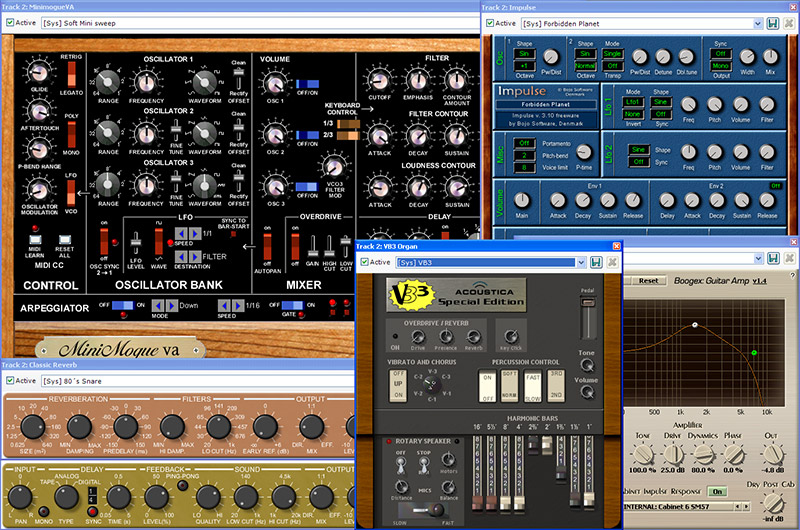Click the Boogex Tone knob
The width and height of the screenshot is (800, 530).
coord(642,453)
